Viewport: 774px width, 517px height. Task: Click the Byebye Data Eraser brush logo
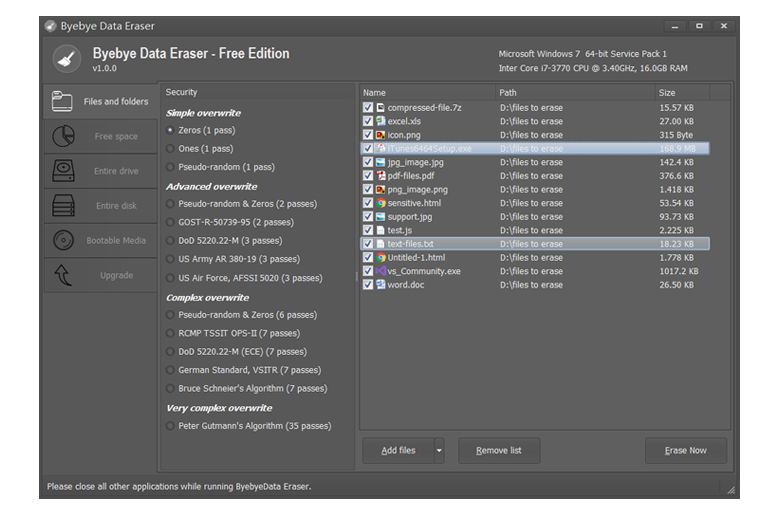[x=66, y=59]
